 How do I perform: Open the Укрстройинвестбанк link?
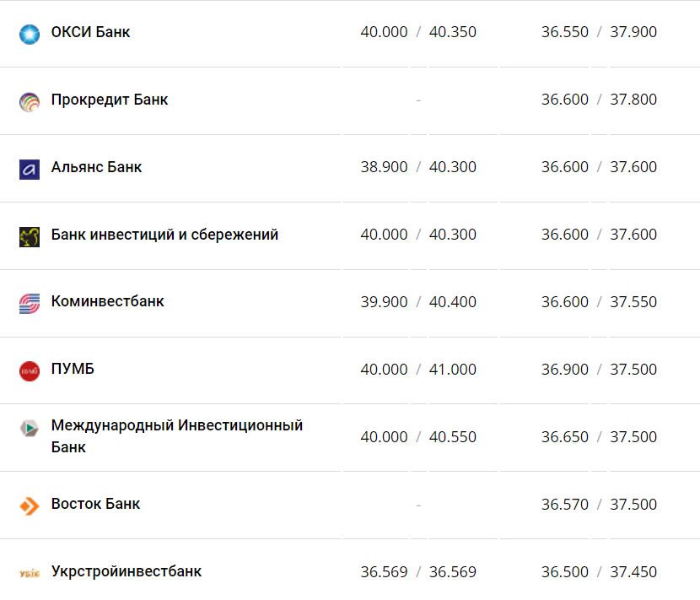tap(127, 571)
